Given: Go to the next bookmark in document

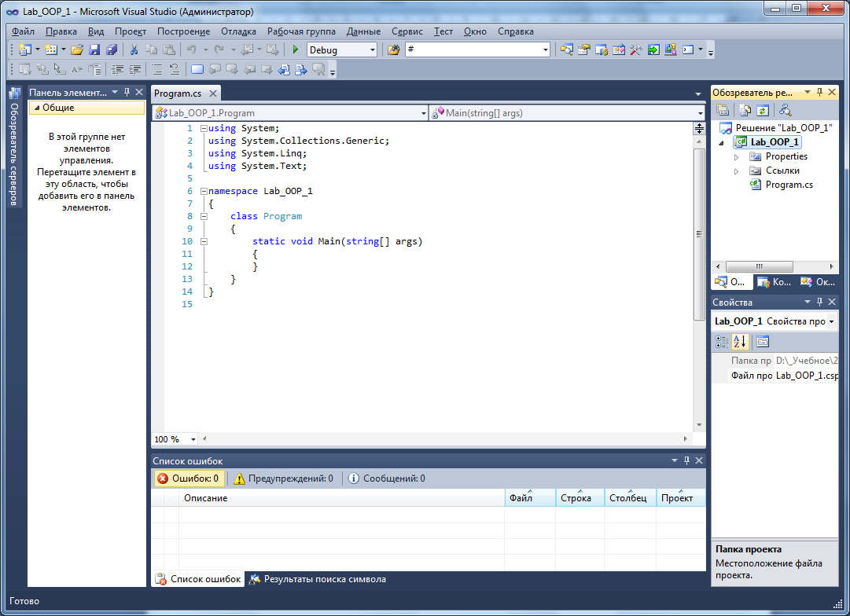Looking at the screenshot, I should coord(232,69).
